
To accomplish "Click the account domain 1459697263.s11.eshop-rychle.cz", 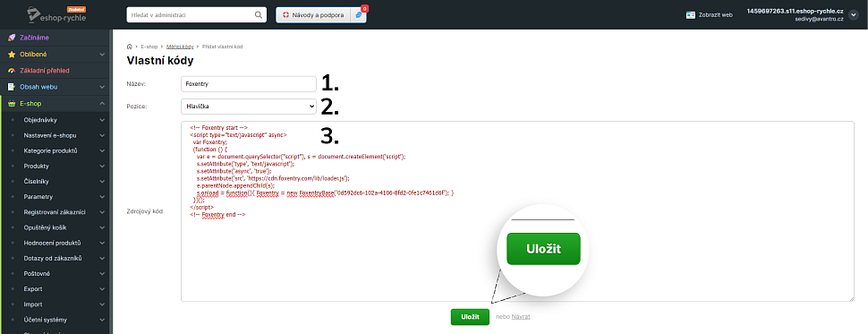I will pos(795,11).
